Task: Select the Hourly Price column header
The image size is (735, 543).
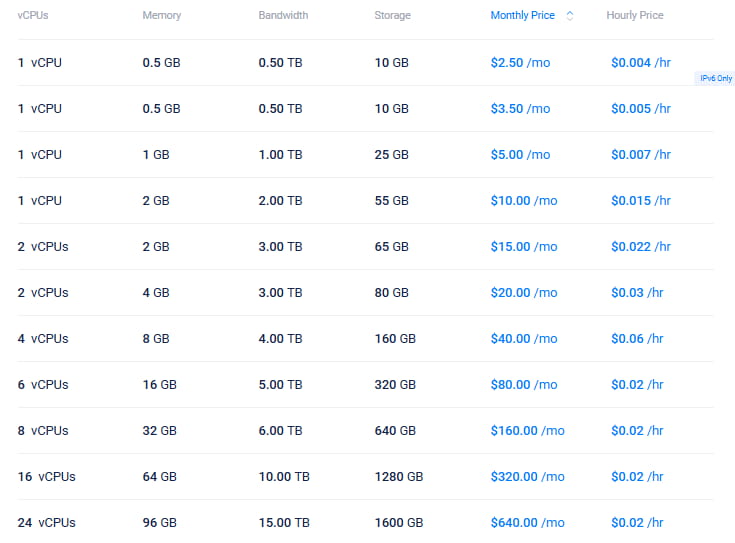Action: (634, 16)
